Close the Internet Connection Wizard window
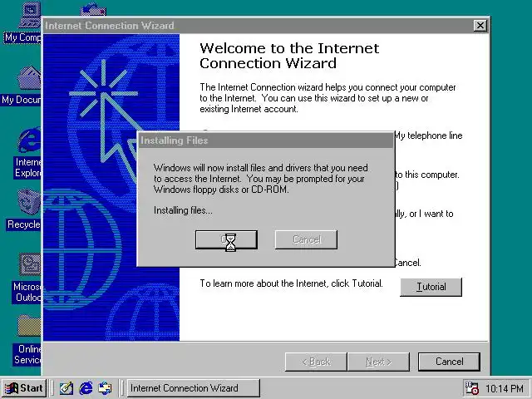The width and height of the screenshot is (532, 399). tap(480, 26)
